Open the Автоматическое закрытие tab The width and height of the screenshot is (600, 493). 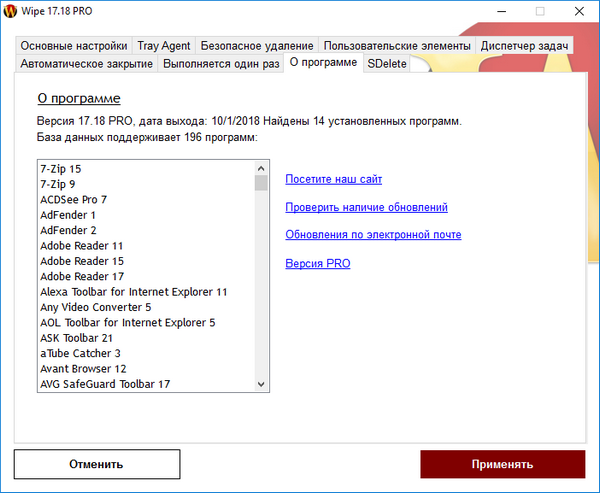click(87, 64)
